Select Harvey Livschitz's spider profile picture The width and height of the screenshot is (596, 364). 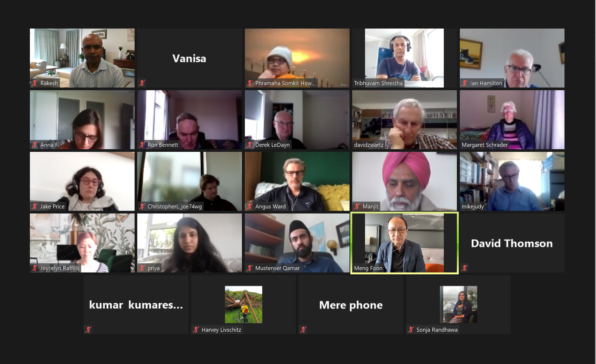tap(243, 304)
